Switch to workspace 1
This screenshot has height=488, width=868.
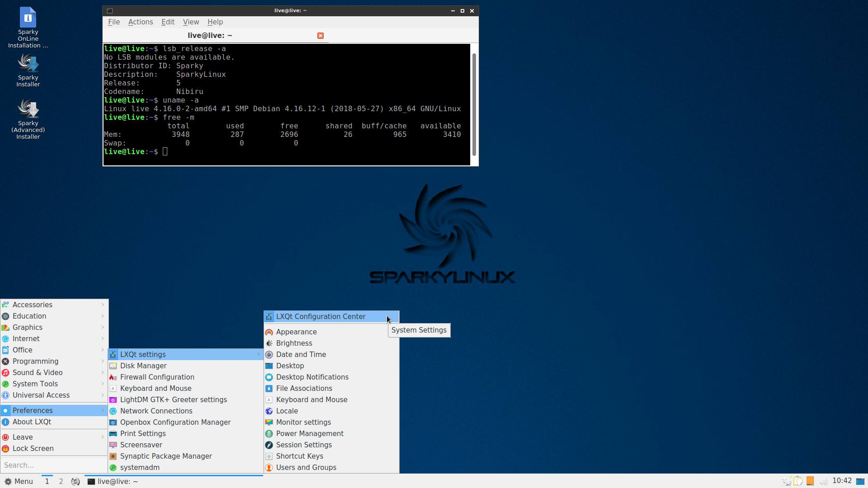click(47, 482)
